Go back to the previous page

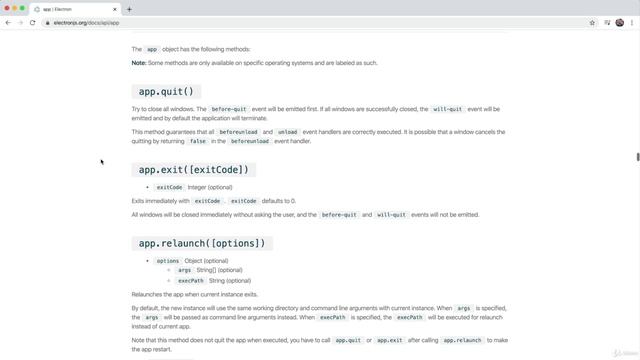coord(8,23)
